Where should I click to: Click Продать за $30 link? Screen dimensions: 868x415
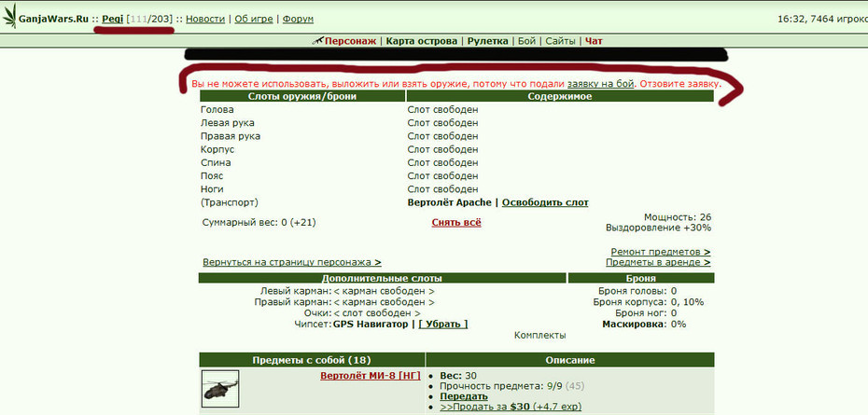(x=511, y=407)
